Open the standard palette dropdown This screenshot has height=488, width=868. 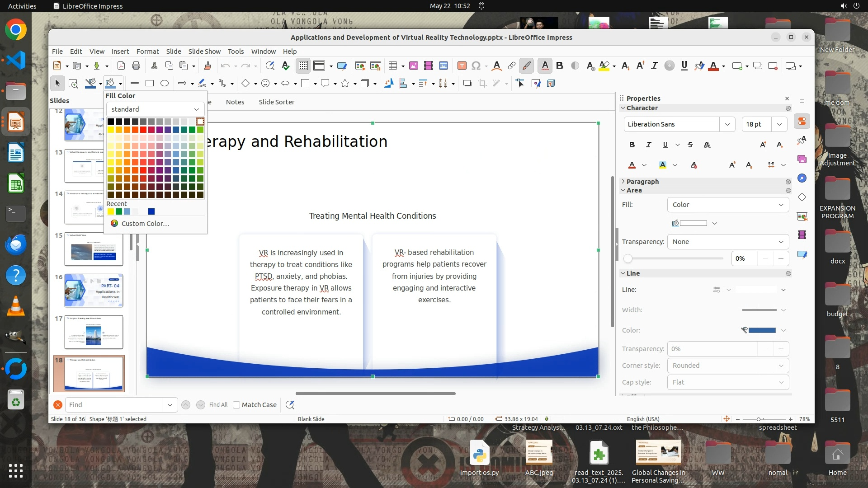pyautogui.click(x=155, y=109)
